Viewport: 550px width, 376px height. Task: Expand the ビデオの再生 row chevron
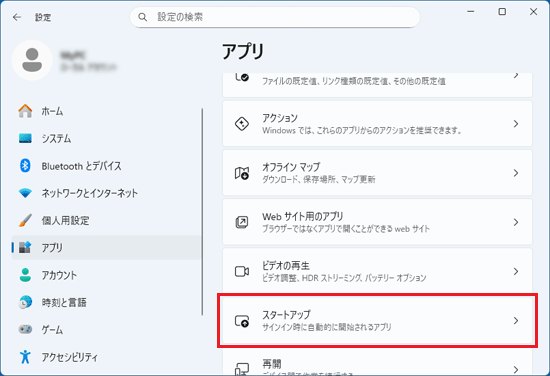516,271
